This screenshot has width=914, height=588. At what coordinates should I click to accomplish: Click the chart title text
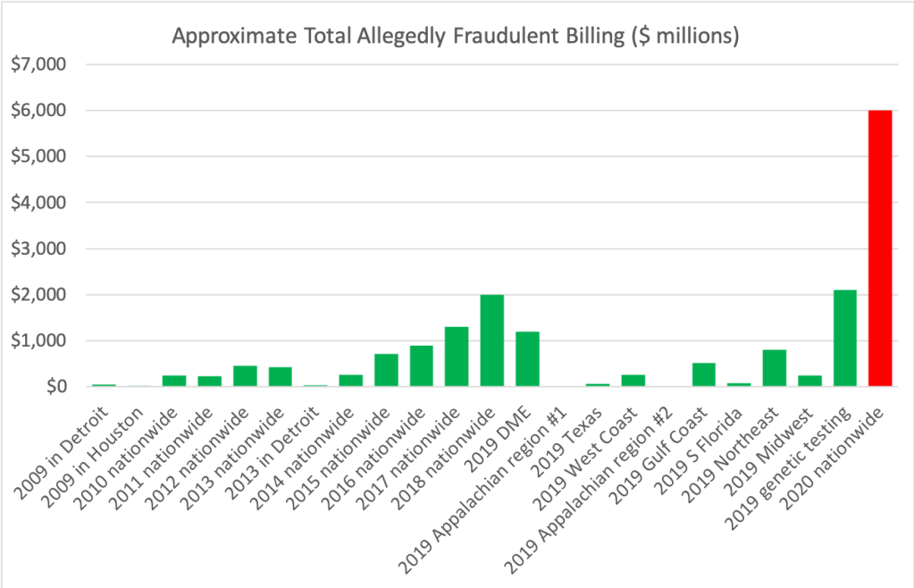click(x=456, y=37)
